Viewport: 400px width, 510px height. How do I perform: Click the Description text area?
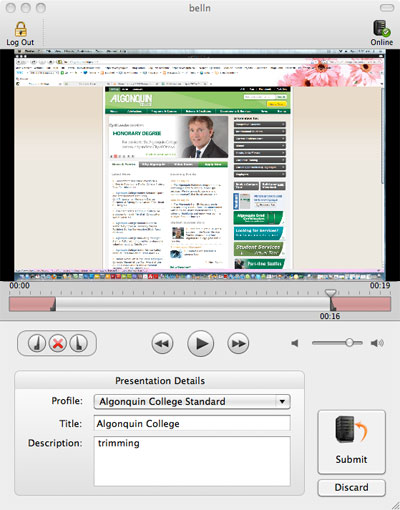click(192, 461)
